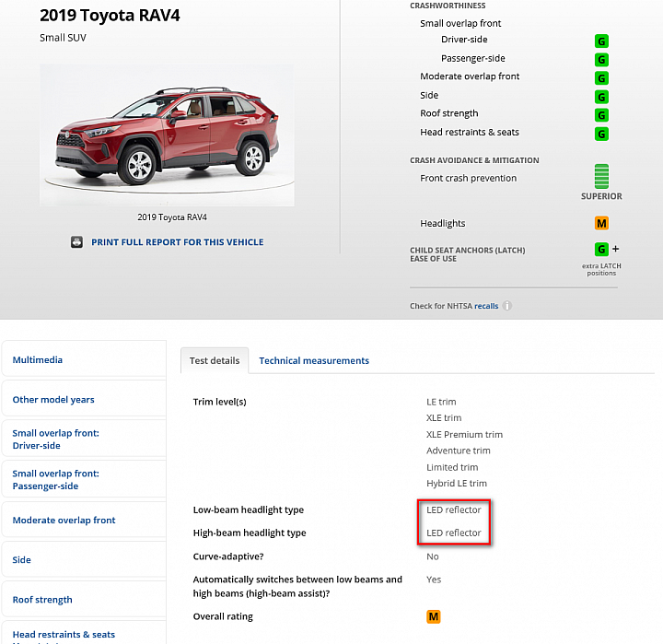This screenshot has width=663, height=644.
Task: Go to Small overlap front: Driver-side section
Action: pyautogui.click(x=84, y=439)
